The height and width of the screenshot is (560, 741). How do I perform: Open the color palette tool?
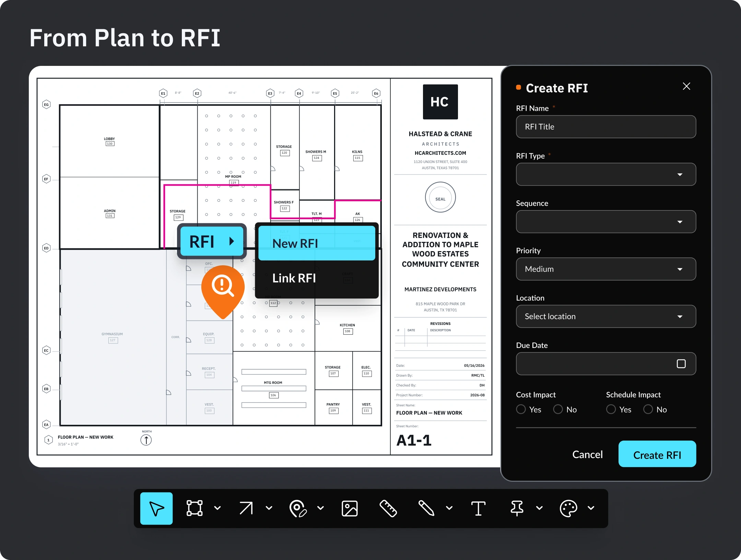click(x=568, y=508)
